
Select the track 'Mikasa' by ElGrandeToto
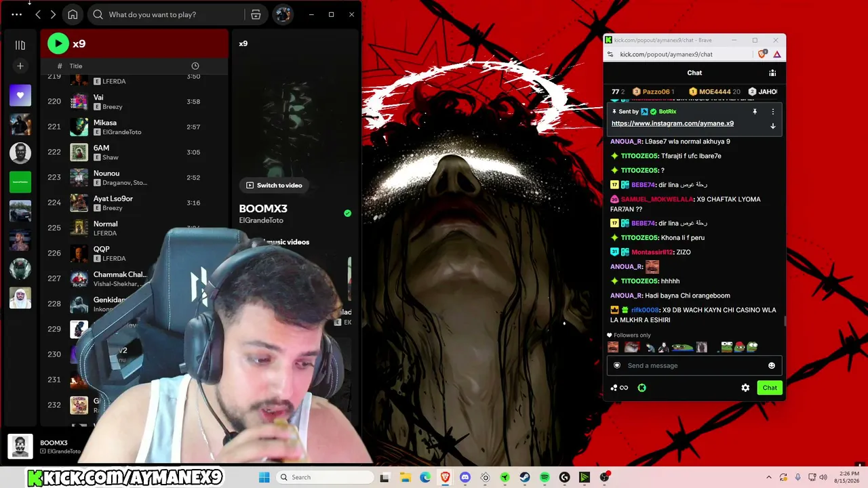pyautogui.click(x=134, y=127)
